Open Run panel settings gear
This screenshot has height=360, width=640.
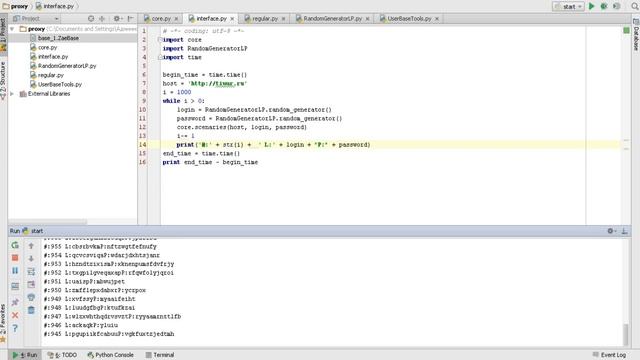[611, 231]
